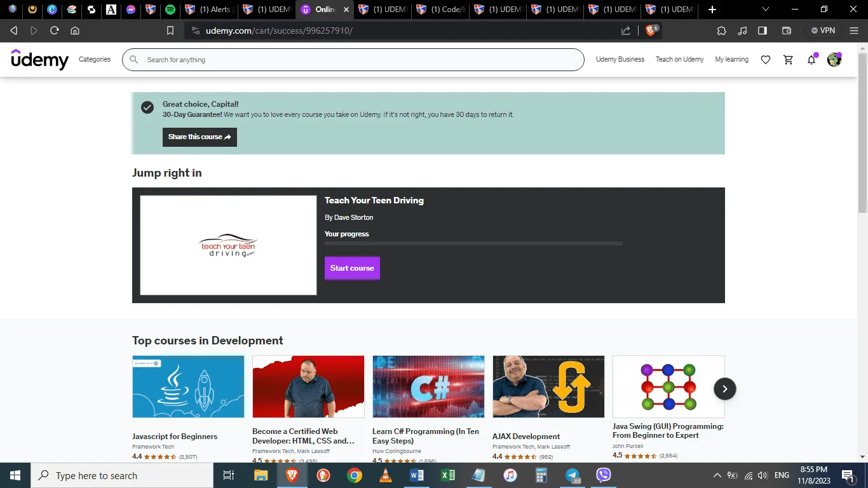
Task: Open the Messenger pinned tab
Action: [130, 10]
